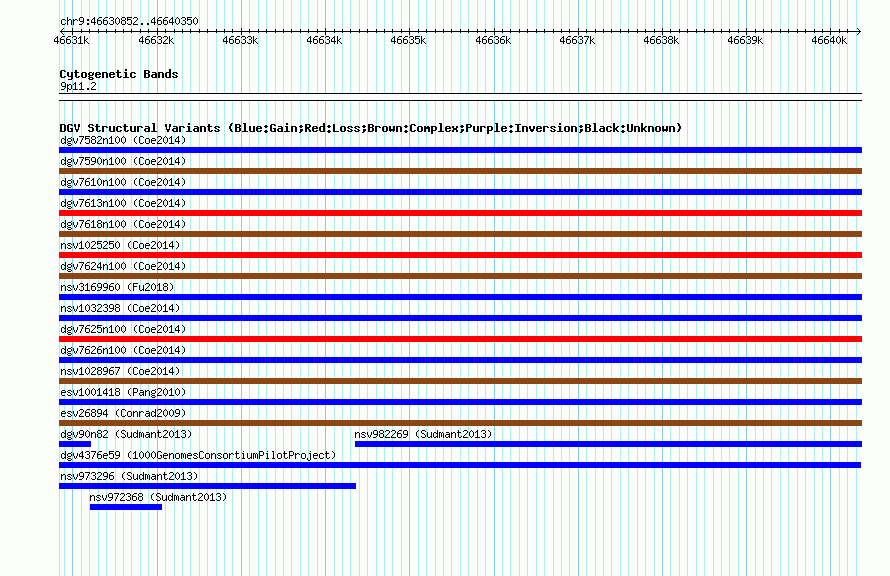Click the 46631k ruler label

click(71, 40)
